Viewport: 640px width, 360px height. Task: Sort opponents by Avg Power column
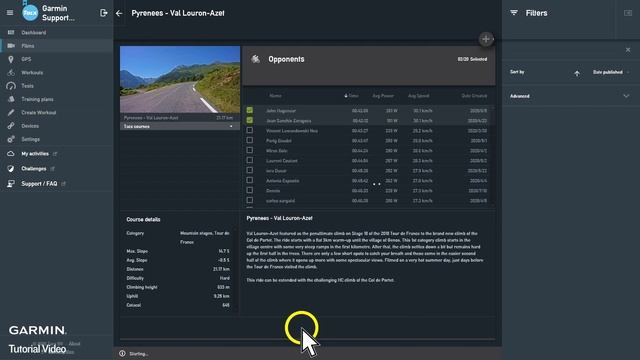click(383, 96)
